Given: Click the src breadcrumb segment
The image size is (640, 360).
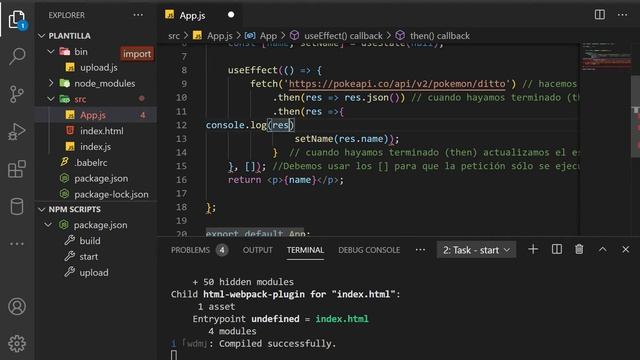Looking at the screenshot, I should pyautogui.click(x=174, y=36).
